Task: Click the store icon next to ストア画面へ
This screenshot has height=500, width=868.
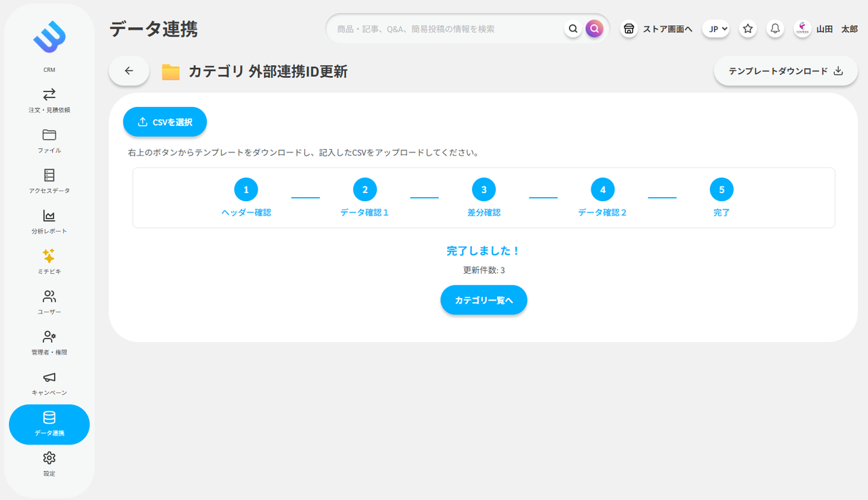Action: click(x=629, y=28)
